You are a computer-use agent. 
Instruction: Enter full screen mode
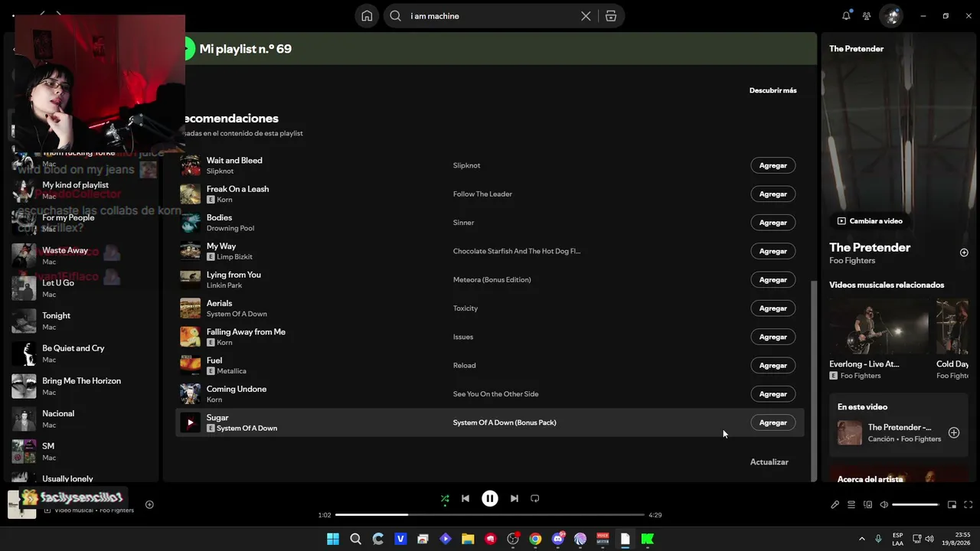pos(969,505)
